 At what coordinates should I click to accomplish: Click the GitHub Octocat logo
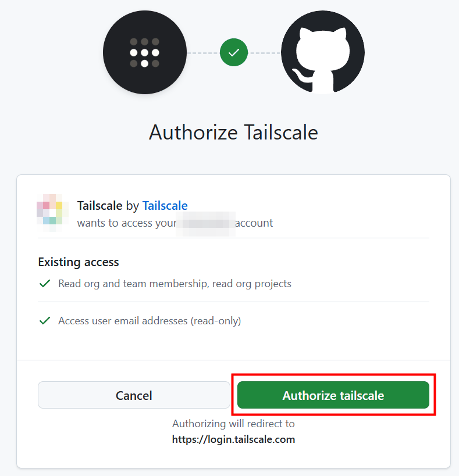pos(322,52)
